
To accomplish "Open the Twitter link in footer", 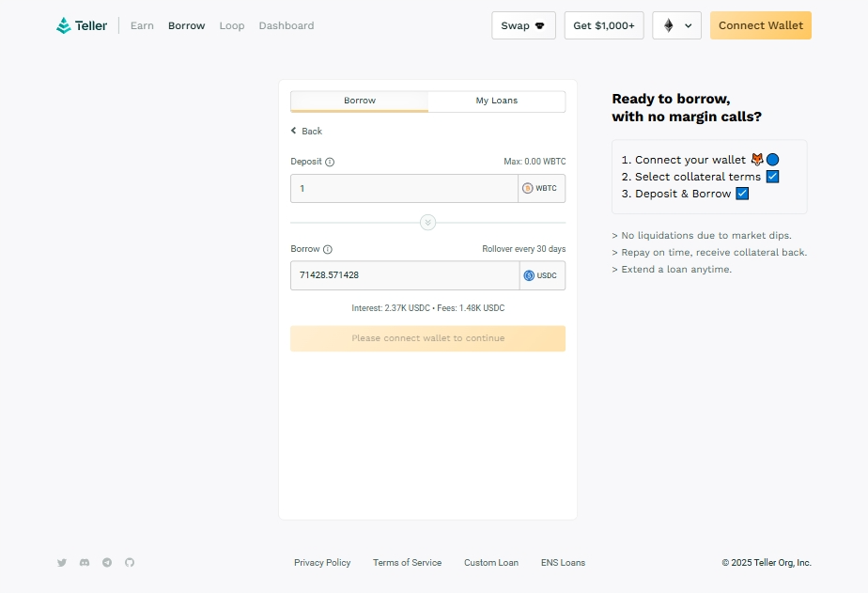I will (62, 563).
